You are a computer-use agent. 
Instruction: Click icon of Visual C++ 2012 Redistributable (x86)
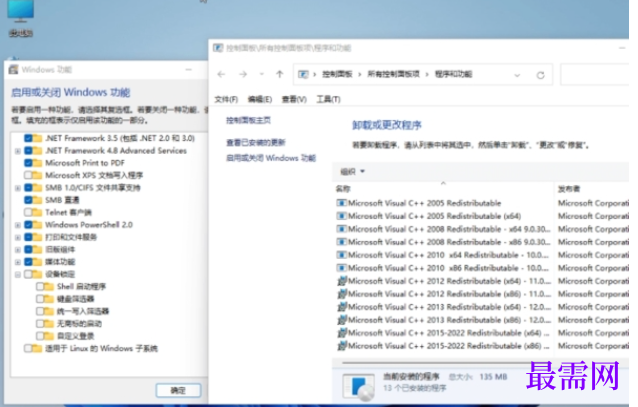342,294
